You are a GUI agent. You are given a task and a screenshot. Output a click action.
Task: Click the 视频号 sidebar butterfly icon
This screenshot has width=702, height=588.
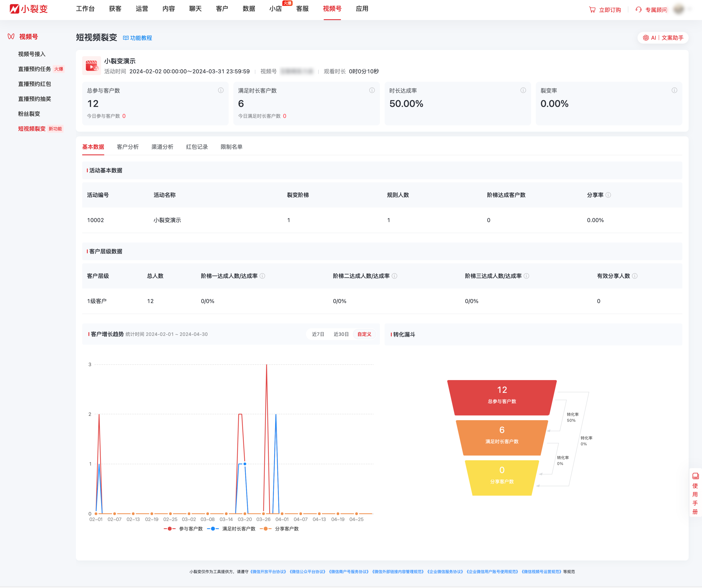(11, 36)
